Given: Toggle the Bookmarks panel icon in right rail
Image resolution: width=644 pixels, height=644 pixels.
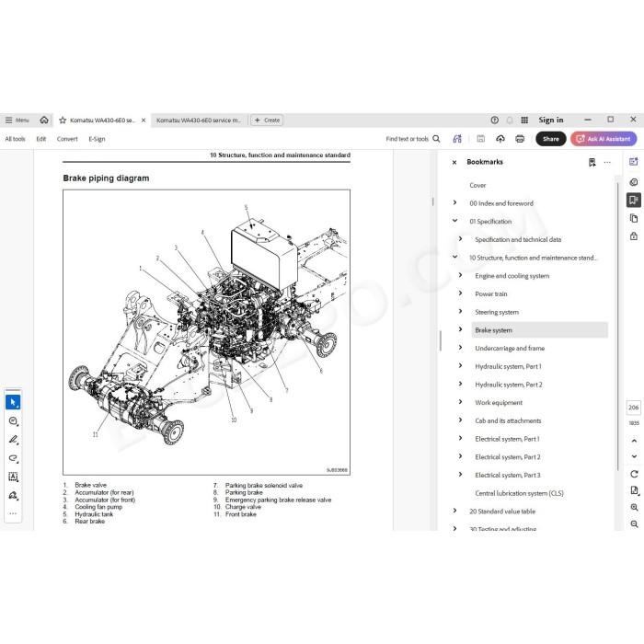Looking at the screenshot, I should (x=634, y=200).
